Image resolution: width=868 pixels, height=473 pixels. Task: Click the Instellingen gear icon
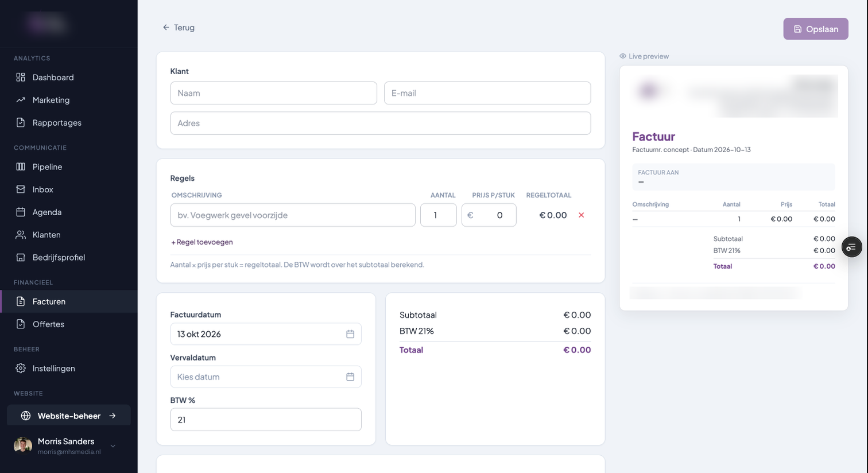(21, 369)
